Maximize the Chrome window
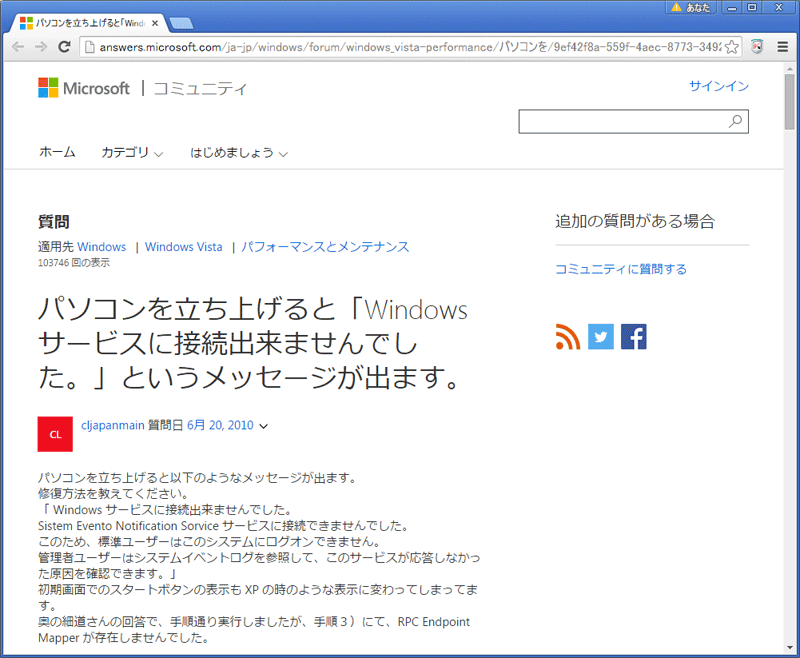Image resolution: width=800 pixels, height=658 pixels. coord(752,7)
